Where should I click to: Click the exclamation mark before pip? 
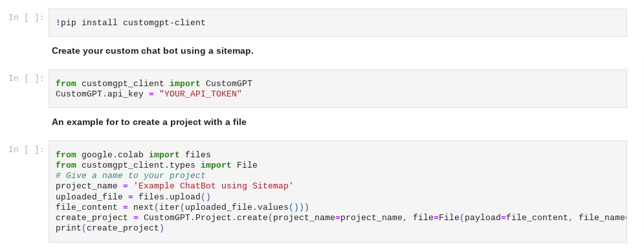pos(58,23)
